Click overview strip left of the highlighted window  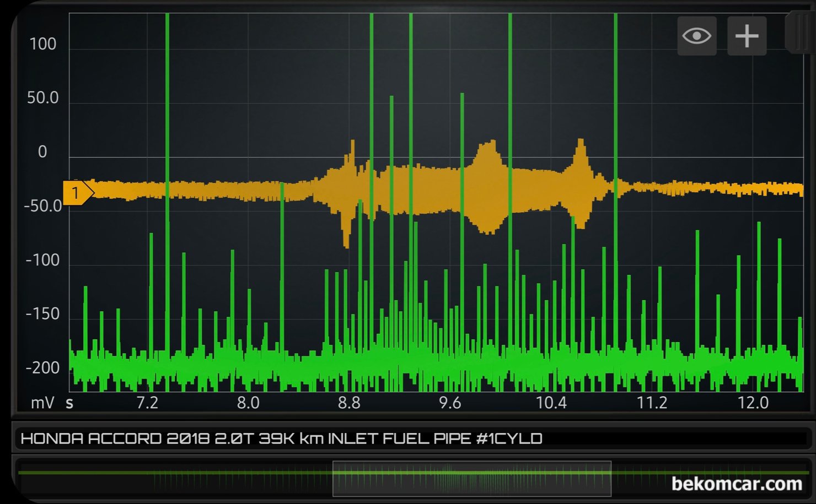(176, 478)
